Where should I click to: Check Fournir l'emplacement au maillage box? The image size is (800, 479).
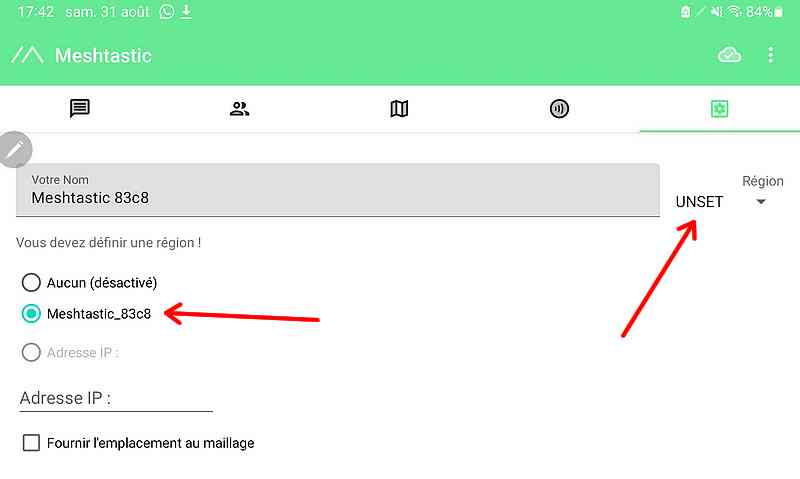coord(31,442)
